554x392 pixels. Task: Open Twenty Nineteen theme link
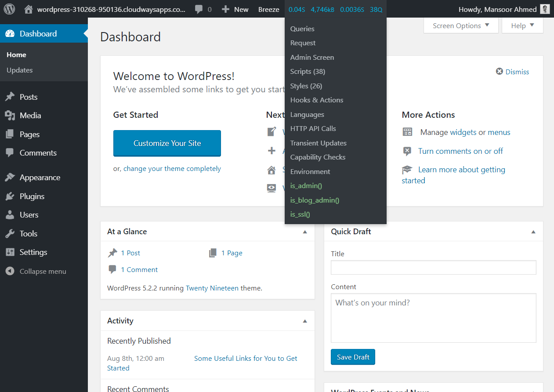pyautogui.click(x=212, y=288)
